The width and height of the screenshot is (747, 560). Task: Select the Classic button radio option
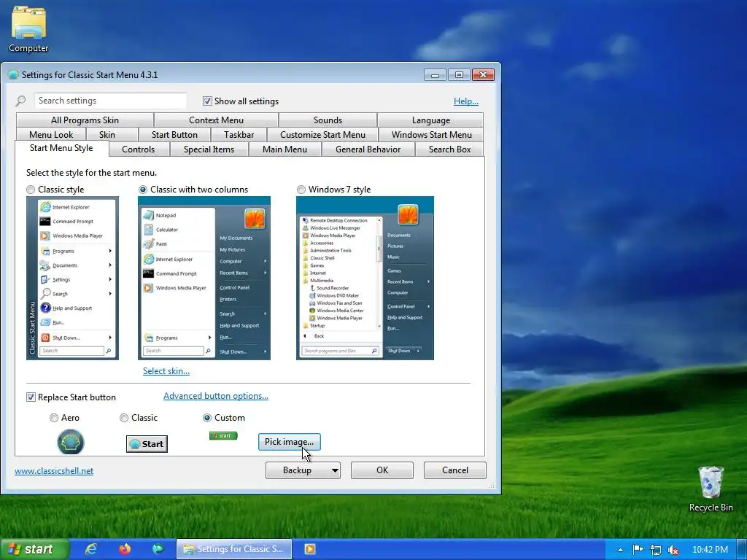pyautogui.click(x=124, y=418)
